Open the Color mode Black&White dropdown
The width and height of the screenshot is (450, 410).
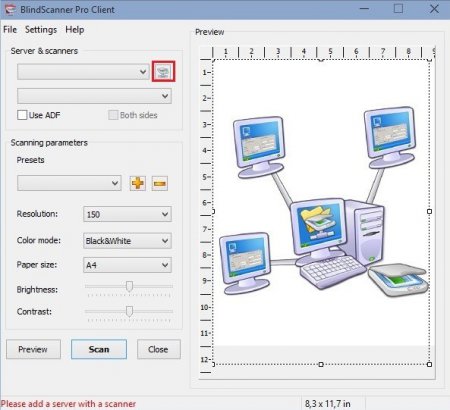(x=127, y=241)
